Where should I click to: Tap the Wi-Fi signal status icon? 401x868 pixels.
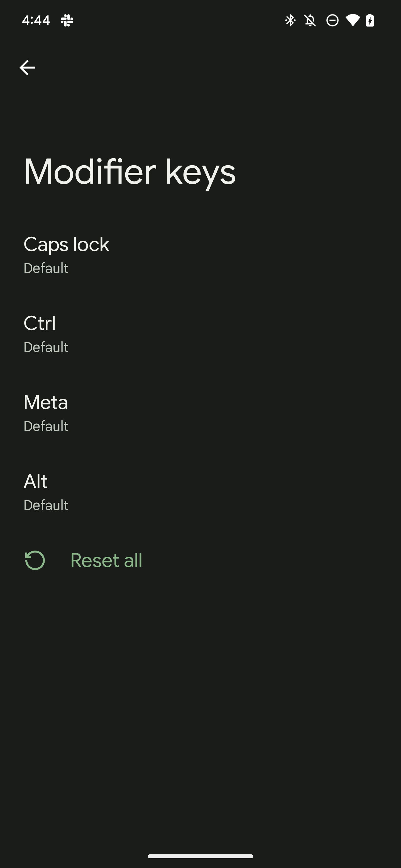[x=353, y=20]
